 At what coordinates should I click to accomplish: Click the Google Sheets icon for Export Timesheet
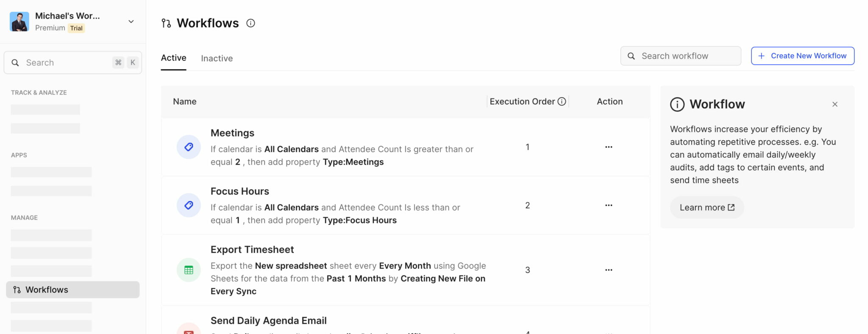188,270
